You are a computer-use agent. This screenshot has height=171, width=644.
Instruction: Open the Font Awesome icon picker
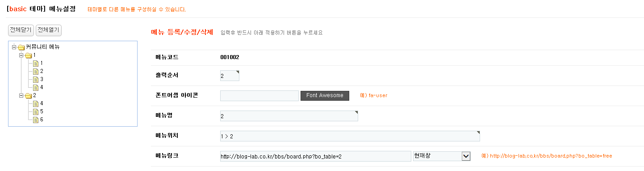[x=325, y=95]
